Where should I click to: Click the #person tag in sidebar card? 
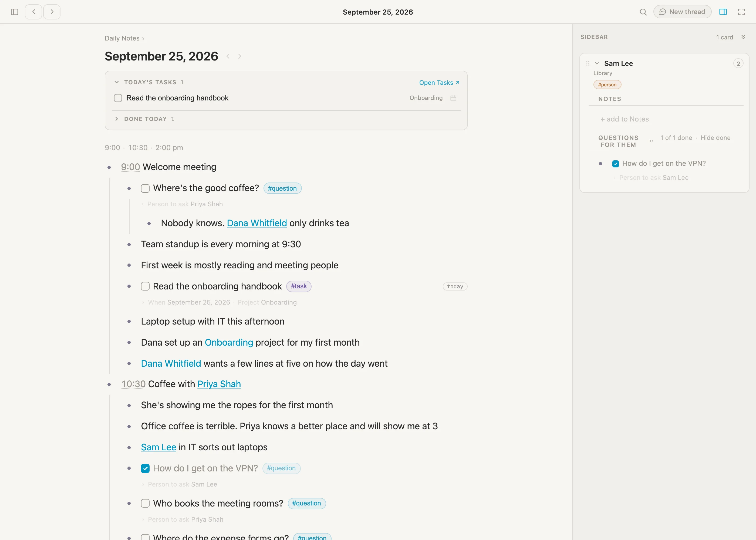point(607,85)
